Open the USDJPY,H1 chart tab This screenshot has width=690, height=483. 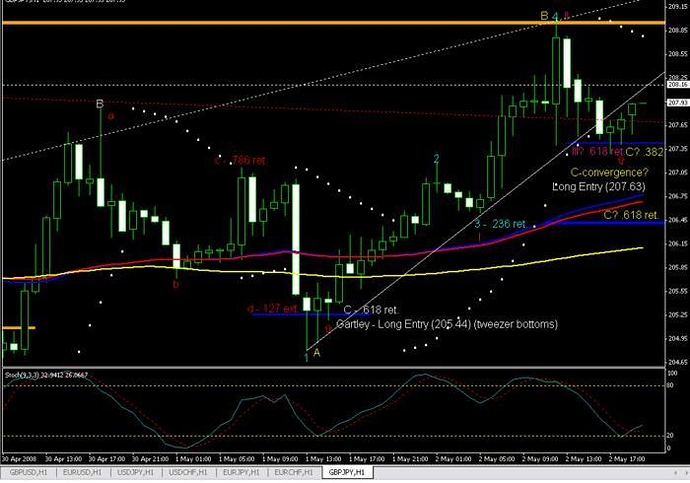[136, 472]
